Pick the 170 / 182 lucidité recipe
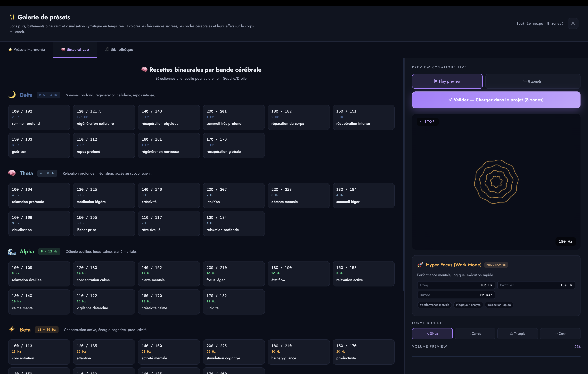The height and width of the screenshot is (374, 588). pyautogui.click(x=234, y=302)
